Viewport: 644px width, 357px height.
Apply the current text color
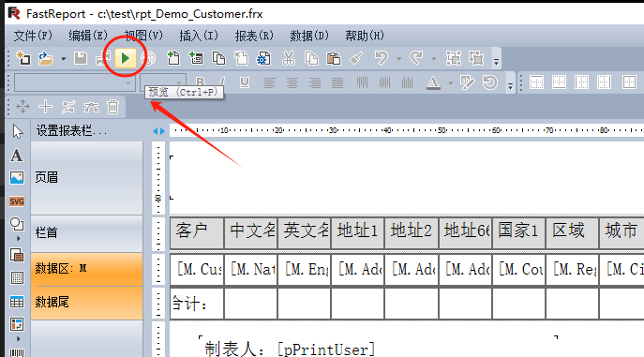click(433, 82)
